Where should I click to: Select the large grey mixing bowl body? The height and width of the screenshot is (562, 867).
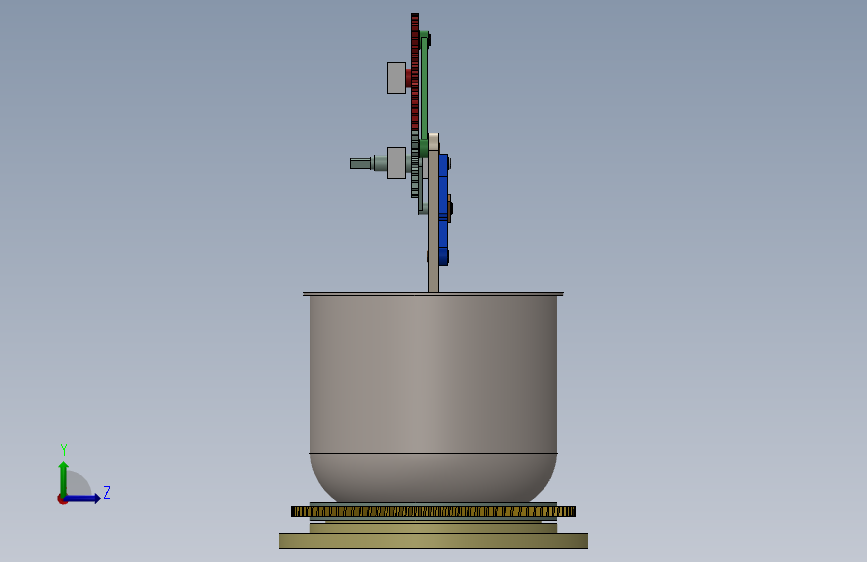coord(433,398)
